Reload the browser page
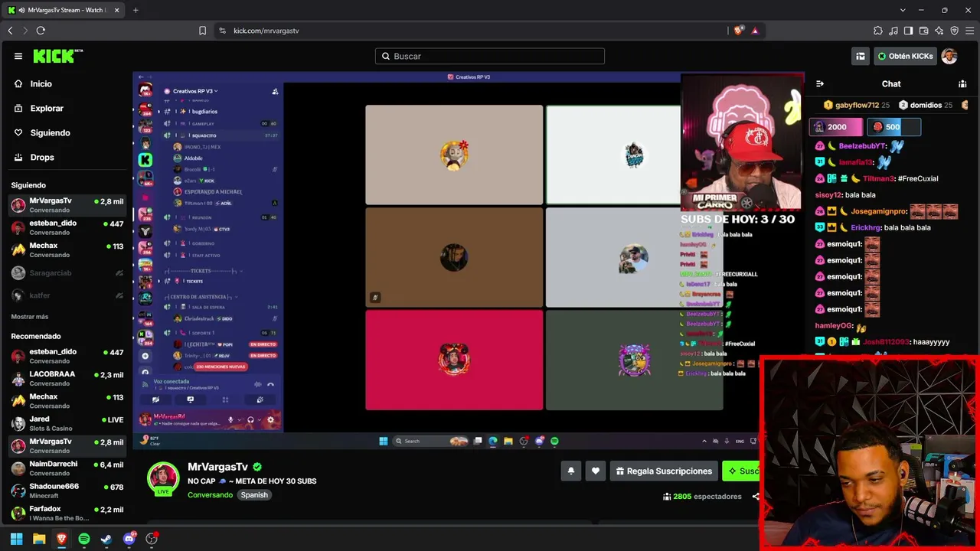 (41, 31)
